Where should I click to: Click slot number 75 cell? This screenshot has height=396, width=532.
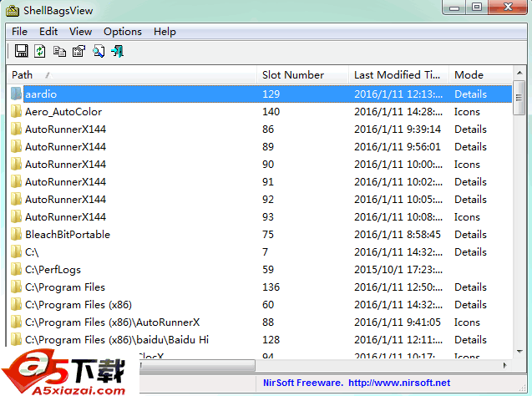click(x=268, y=234)
